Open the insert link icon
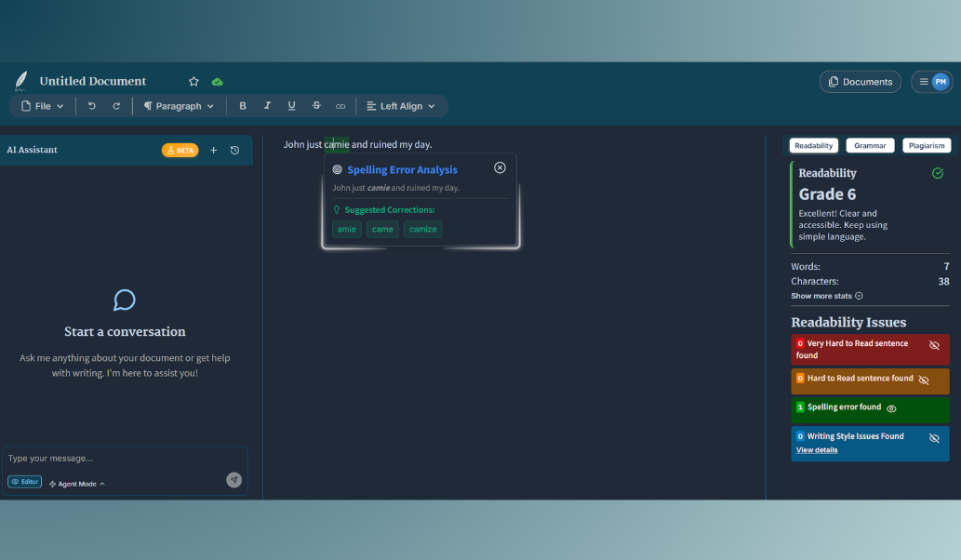Screen dimensions: 961x560 pyautogui.click(x=340, y=105)
